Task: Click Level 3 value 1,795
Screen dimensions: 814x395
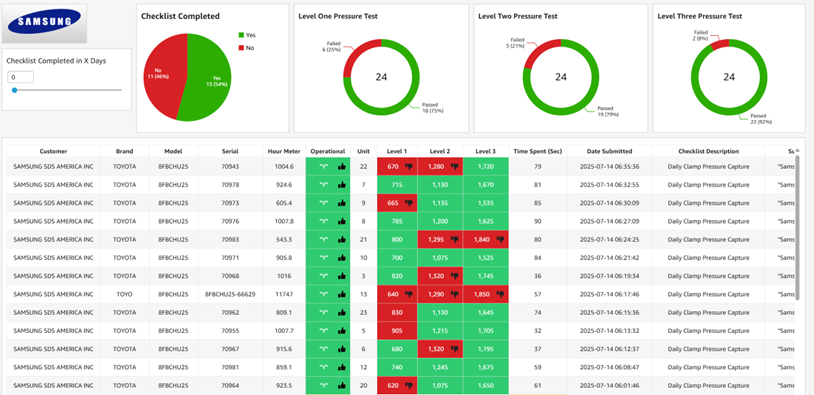Action: coord(485,349)
